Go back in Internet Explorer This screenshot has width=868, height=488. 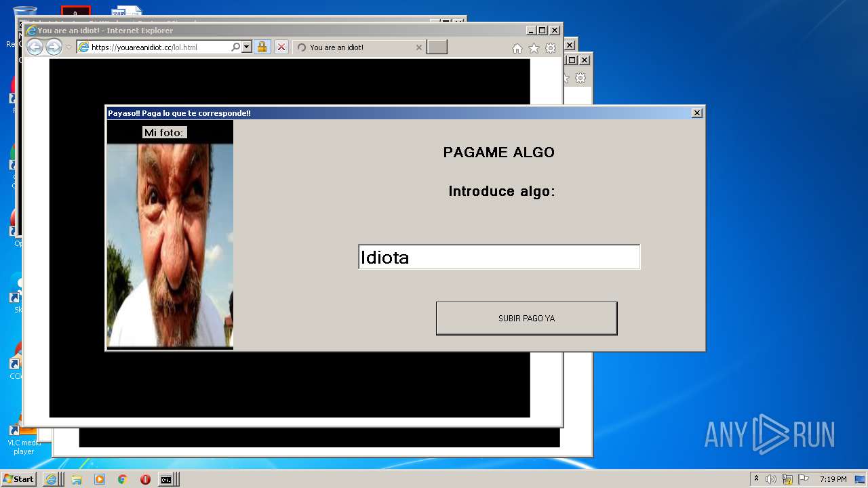[x=35, y=47]
